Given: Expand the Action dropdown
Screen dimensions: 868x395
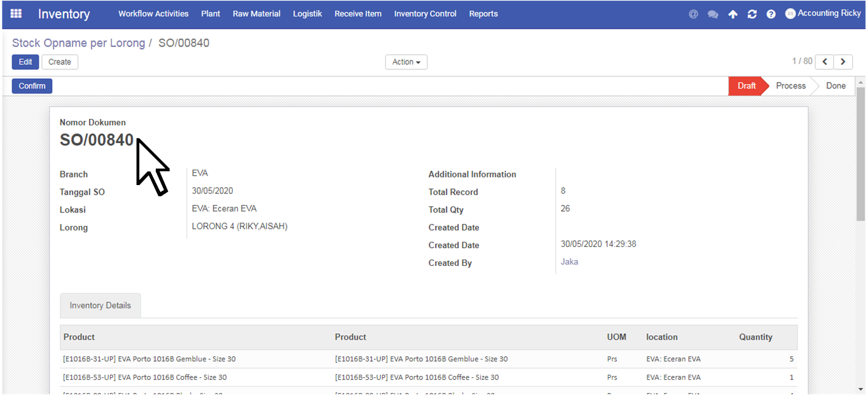Looking at the screenshot, I should click(406, 62).
